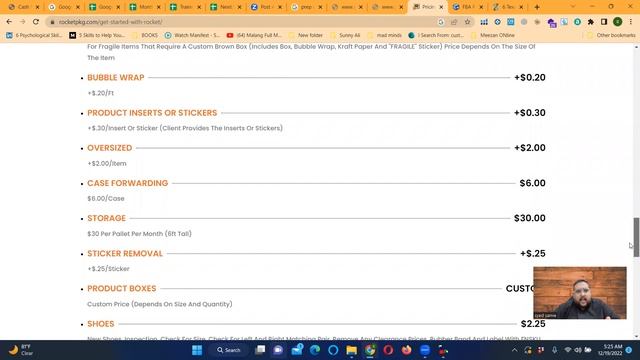The height and width of the screenshot is (360, 640).
Task: Show hidden system tray icons
Action: pos(514,350)
